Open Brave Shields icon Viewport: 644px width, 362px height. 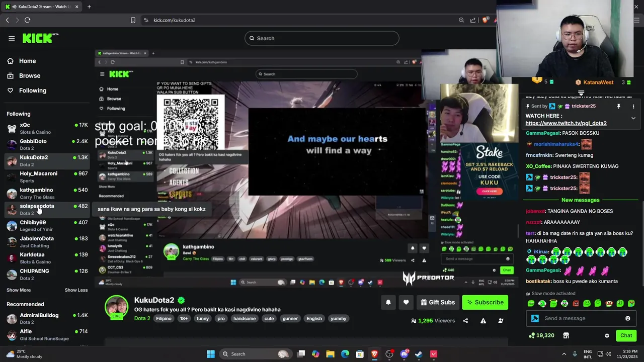pos(485,20)
